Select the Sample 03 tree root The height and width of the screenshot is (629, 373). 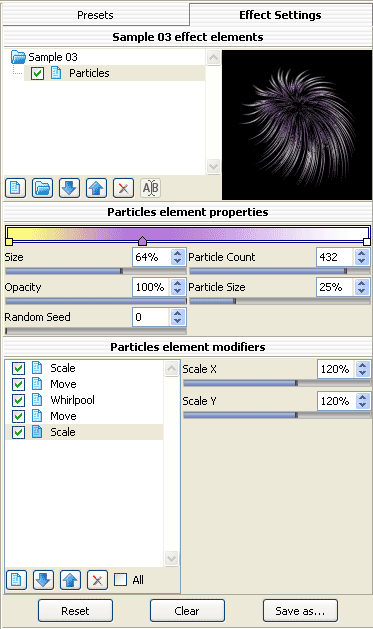53,57
